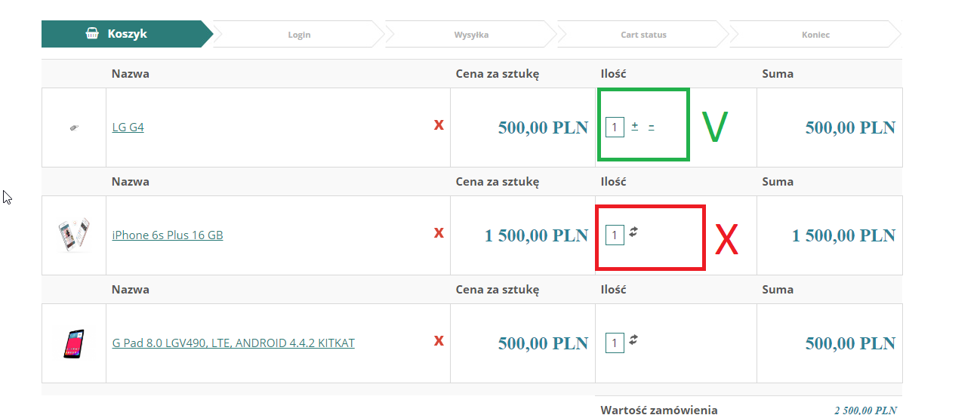
Task: Delete iPhone 6s Plus using red X
Action: pos(439,233)
